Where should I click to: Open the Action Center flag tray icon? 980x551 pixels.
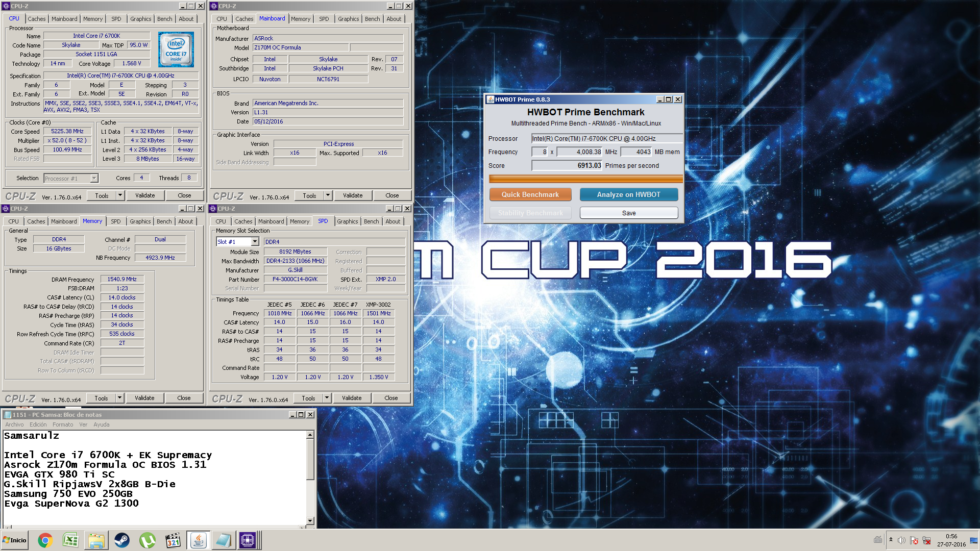pos(914,540)
